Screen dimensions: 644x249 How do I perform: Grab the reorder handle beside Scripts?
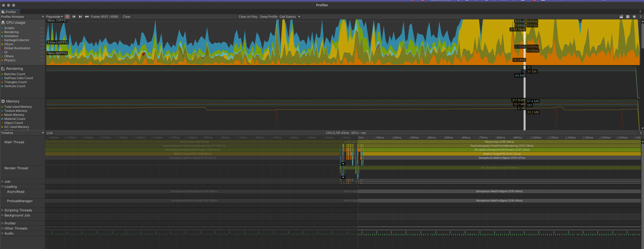[42, 28]
